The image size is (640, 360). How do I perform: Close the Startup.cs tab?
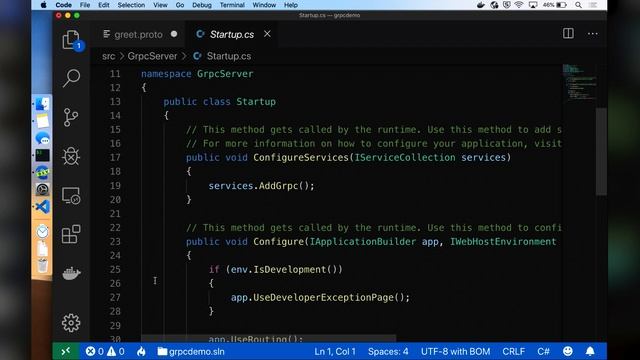(x=267, y=34)
